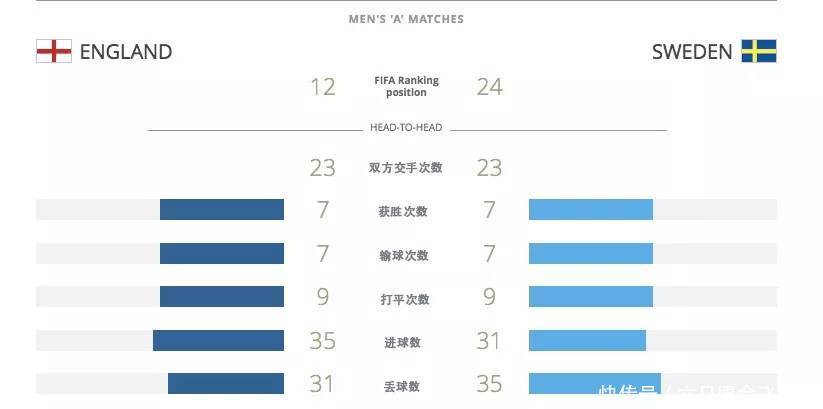This screenshot has height=409, width=823.
Task: Click the HEAD-TO-HEAD section divider label
Action: 406,129
